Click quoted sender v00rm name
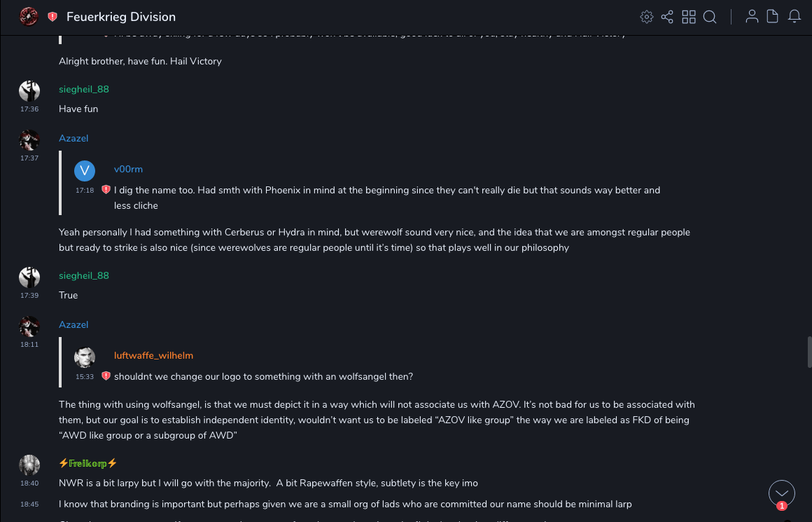 [128, 169]
